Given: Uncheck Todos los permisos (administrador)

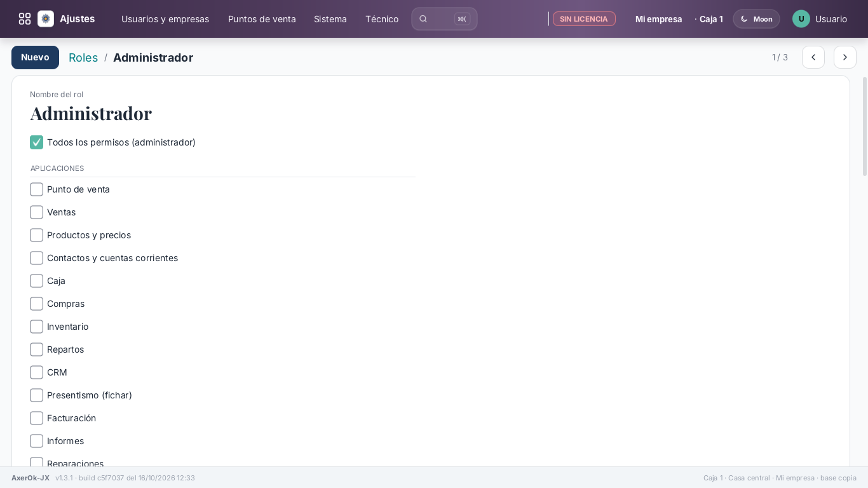Looking at the screenshot, I should (x=37, y=142).
